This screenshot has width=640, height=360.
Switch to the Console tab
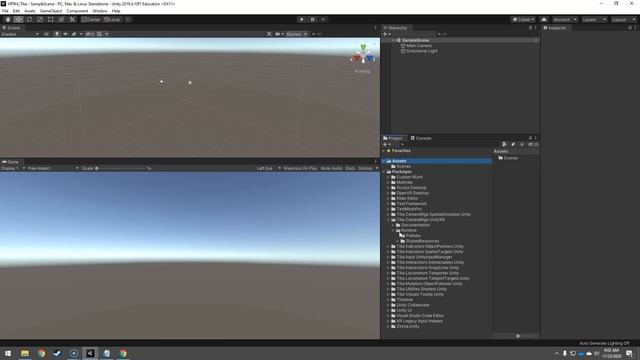coord(421,138)
